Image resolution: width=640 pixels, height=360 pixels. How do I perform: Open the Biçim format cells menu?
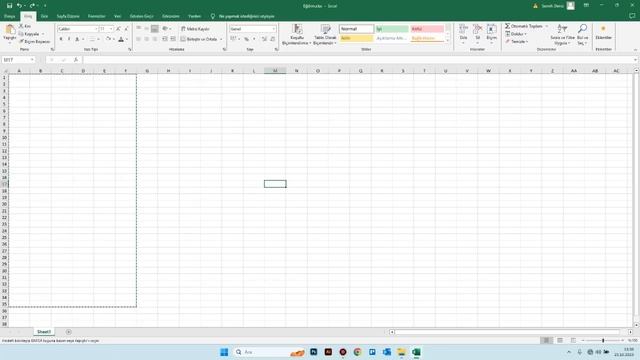pyautogui.click(x=491, y=33)
